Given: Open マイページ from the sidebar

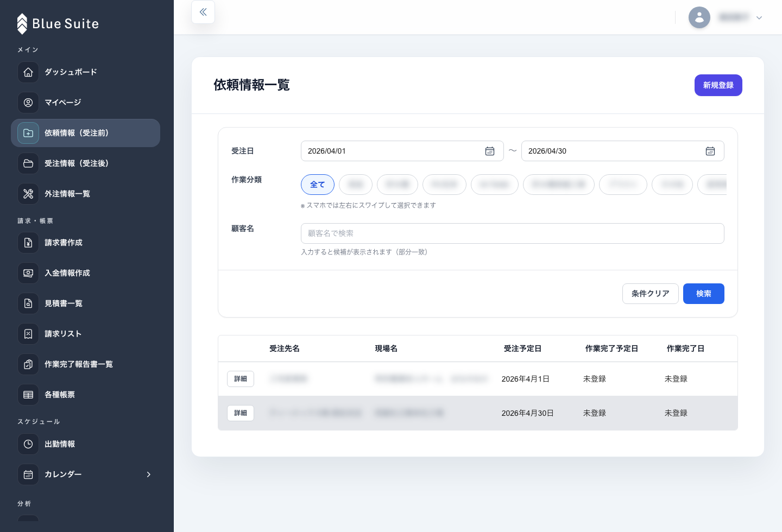Looking at the screenshot, I should (62, 103).
